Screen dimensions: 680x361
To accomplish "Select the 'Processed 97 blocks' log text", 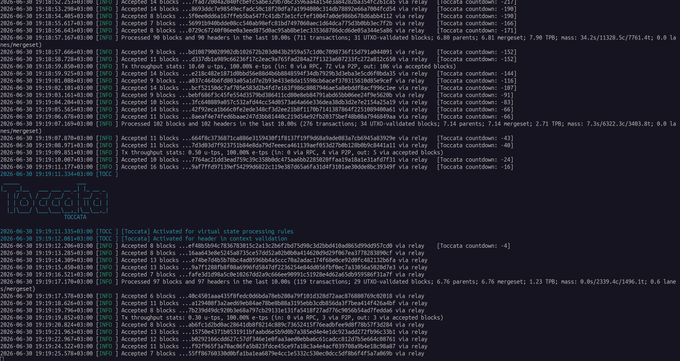I will (151, 282).
